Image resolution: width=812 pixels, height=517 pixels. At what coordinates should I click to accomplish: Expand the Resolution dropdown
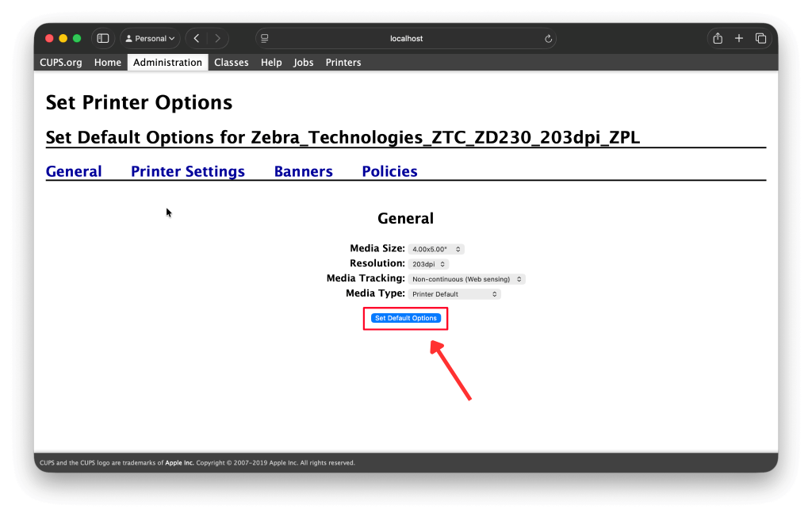pos(428,264)
